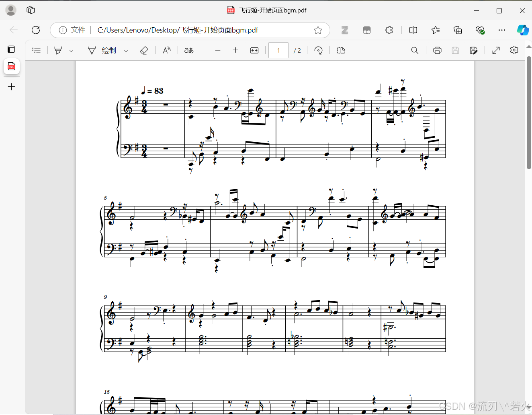This screenshot has height=415, width=532.
Task: Open the Copilot sidebar
Action: pos(523,30)
